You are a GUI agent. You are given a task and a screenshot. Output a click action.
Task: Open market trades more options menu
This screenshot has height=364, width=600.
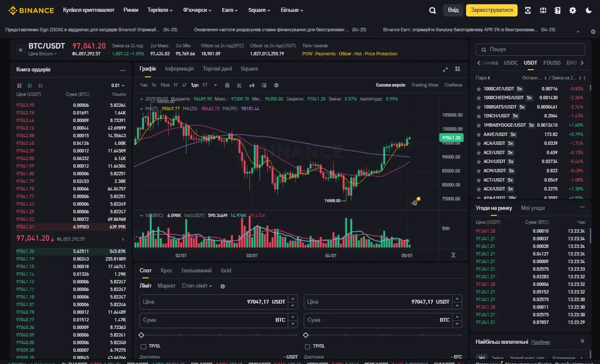pyautogui.click(x=582, y=207)
